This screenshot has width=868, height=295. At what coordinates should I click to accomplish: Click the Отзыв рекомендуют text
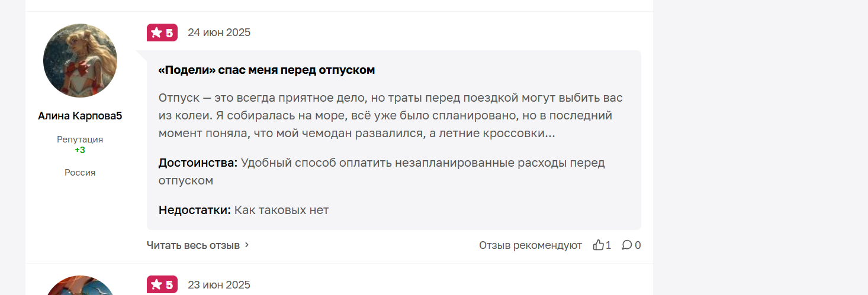click(531, 245)
